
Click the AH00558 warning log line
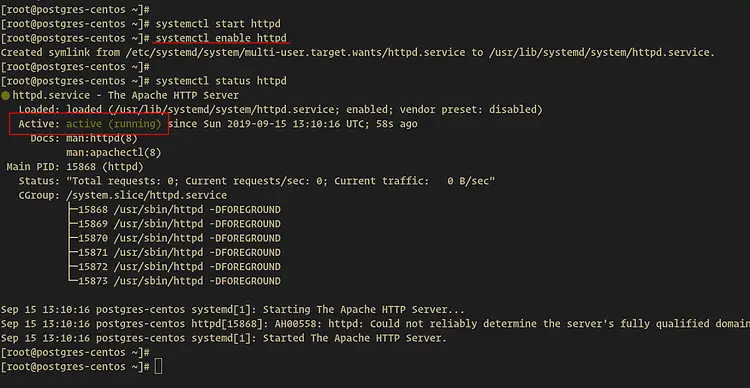click(x=375, y=324)
